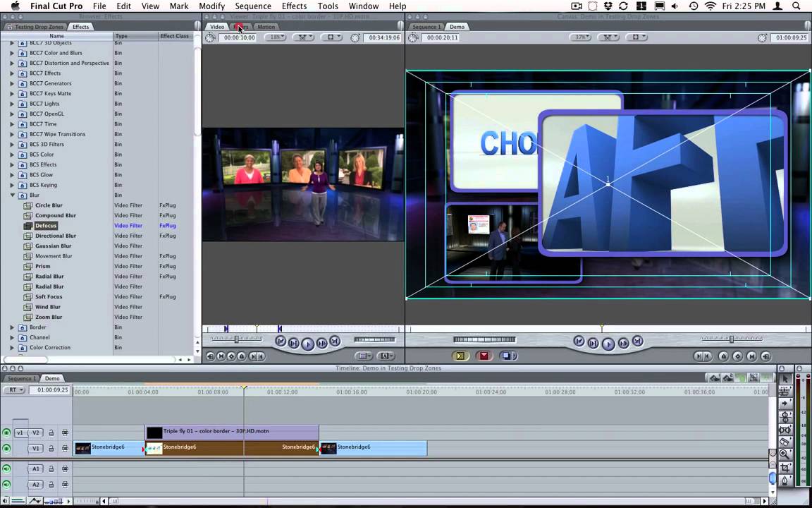Click yellow Insert edit button in Canvas
The image size is (812, 508).
[x=460, y=356]
